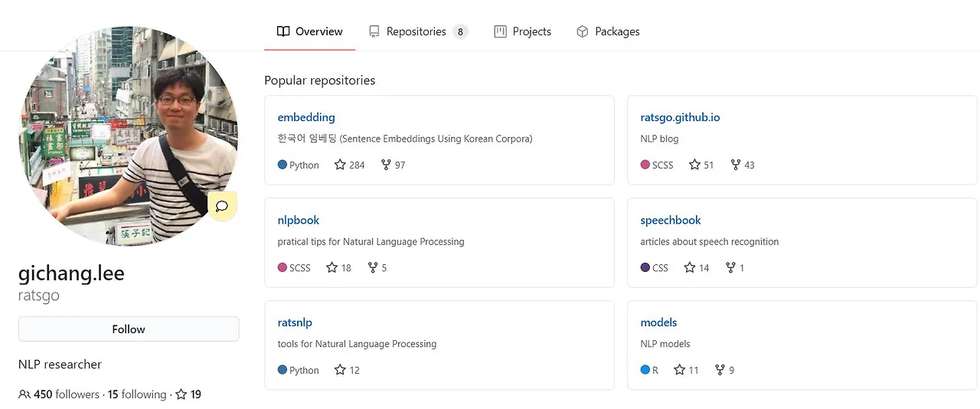This screenshot has width=980, height=409.
Task: Click the starred count star icon
Action: pos(181,394)
